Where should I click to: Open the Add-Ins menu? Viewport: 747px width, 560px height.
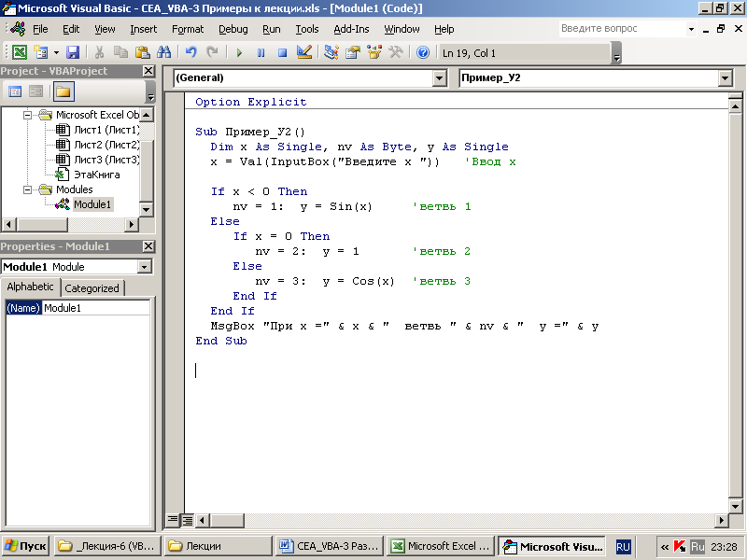coord(351,29)
